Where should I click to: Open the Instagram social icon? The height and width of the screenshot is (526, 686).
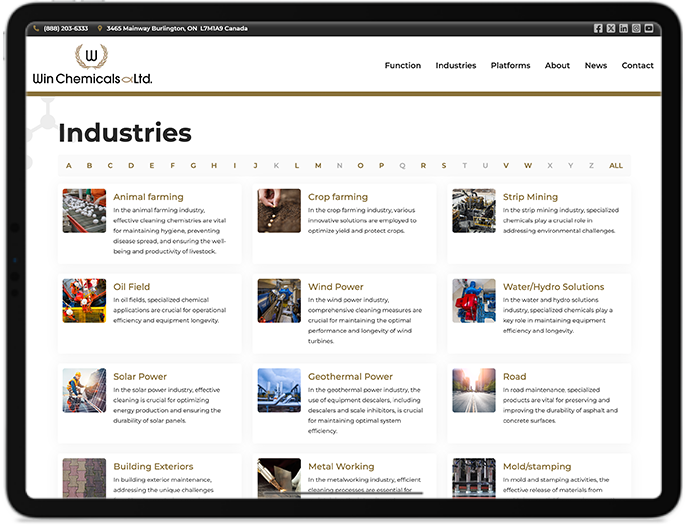point(638,28)
